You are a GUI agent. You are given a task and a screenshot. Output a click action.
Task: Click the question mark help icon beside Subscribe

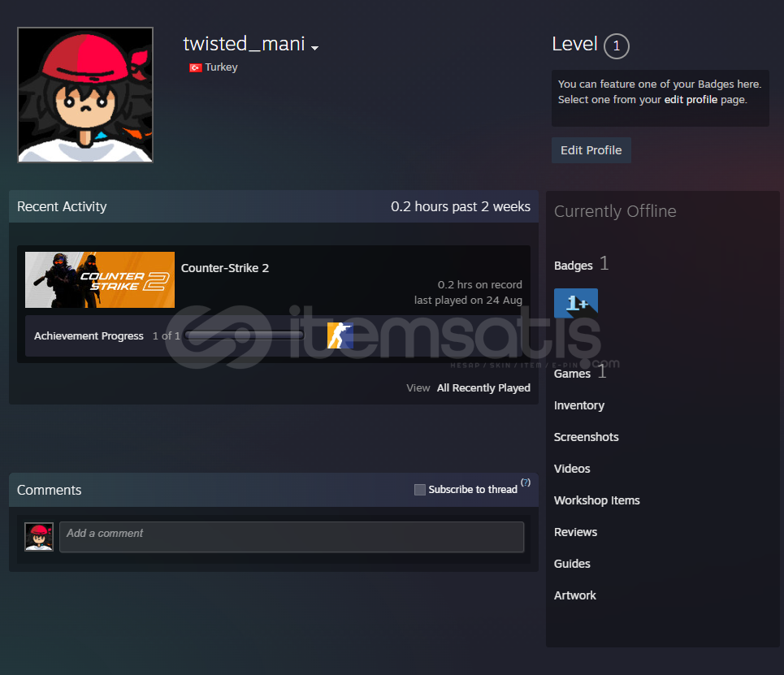click(x=526, y=482)
